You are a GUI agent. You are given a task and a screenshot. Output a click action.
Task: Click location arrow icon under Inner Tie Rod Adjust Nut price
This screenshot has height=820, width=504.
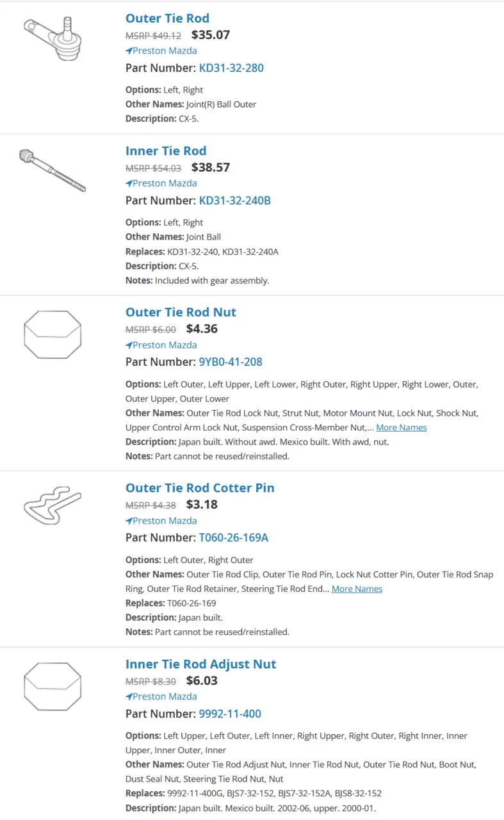tap(129, 696)
